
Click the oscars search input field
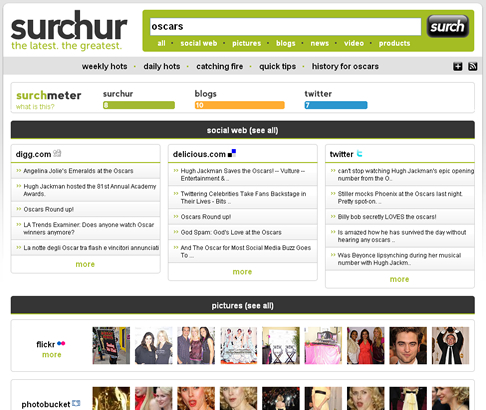tap(285, 26)
